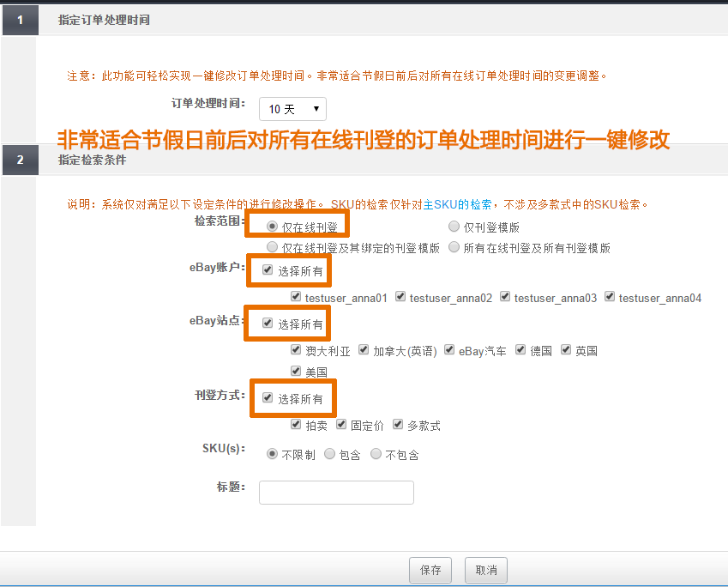Toggle 选择所有 checkbox for 刊登方式
This screenshot has width=728, height=587.
268,397
